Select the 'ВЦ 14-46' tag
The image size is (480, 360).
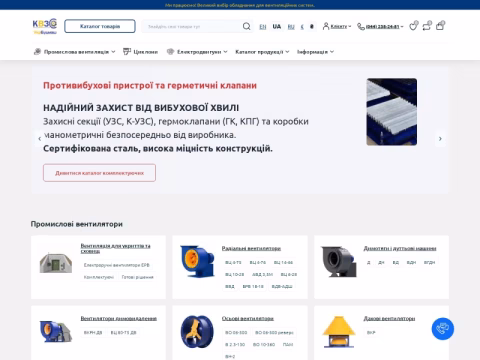[283, 262]
